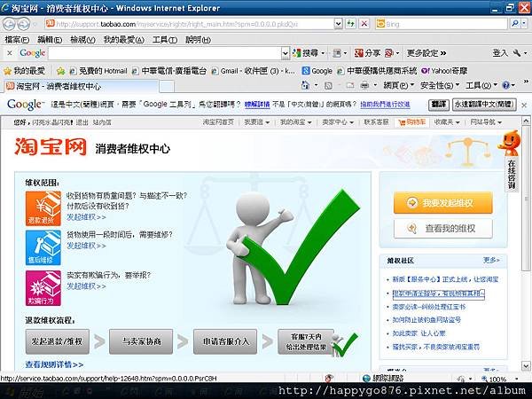
Task: Open the 工具(O) command bar dropdown
Action: (x=481, y=85)
